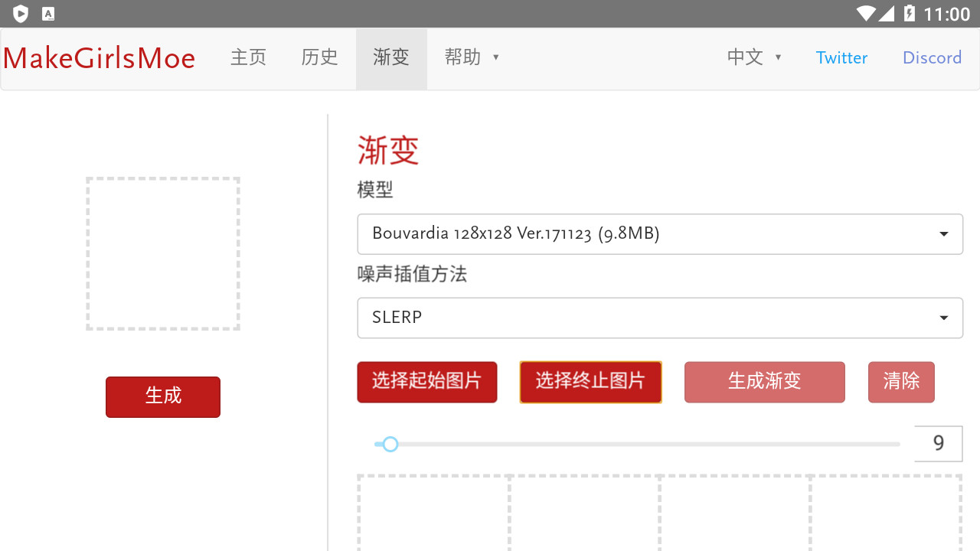980x551 pixels.
Task: Expand the SLERP interpolation method dropdown
Action: (x=659, y=318)
